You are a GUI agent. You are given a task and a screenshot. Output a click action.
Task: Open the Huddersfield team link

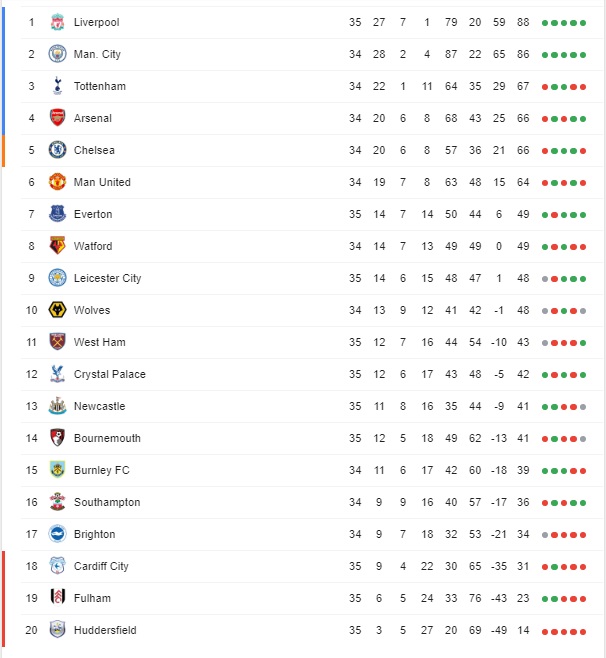[x=105, y=630]
